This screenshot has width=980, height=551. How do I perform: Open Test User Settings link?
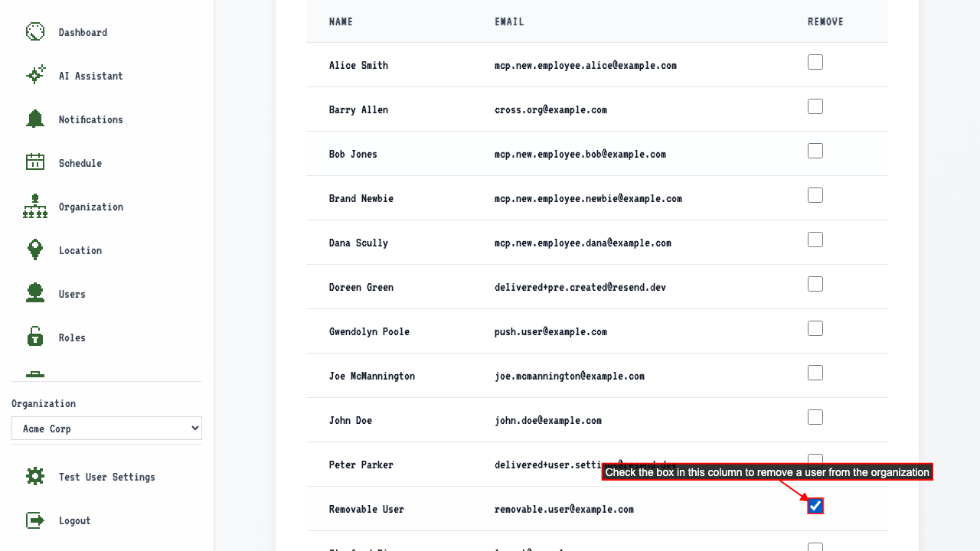[107, 477]
